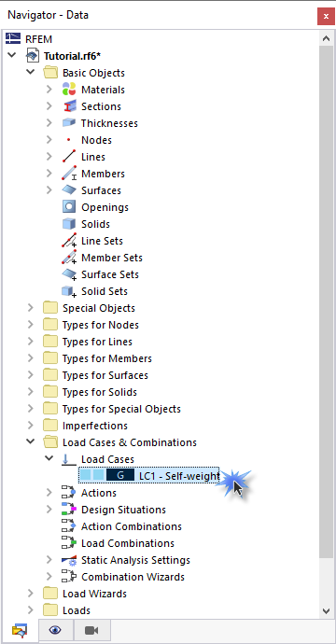Select the Load Wizards folder label

point(94,594)
